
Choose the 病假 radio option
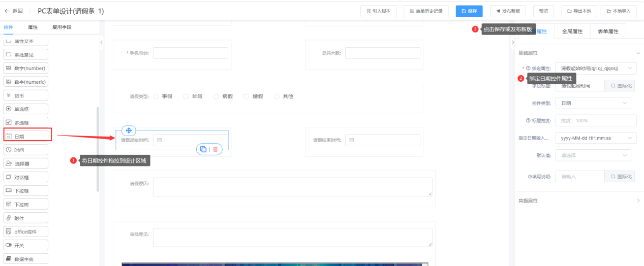coord(217,96)
